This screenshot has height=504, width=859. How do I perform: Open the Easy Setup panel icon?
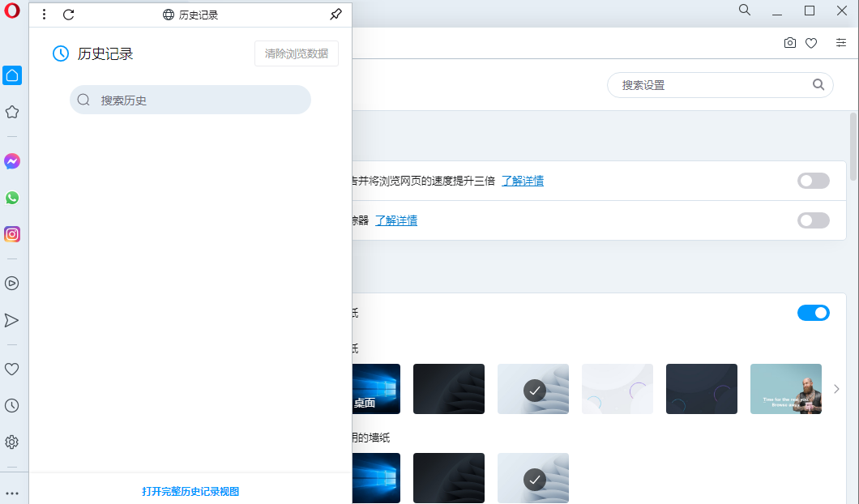841,43
